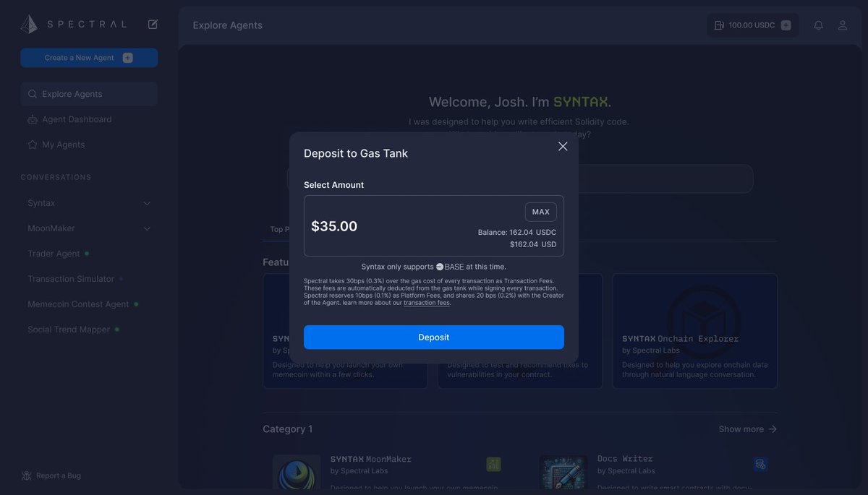Click the plus icon in Create a New Agent

point(127,58)
